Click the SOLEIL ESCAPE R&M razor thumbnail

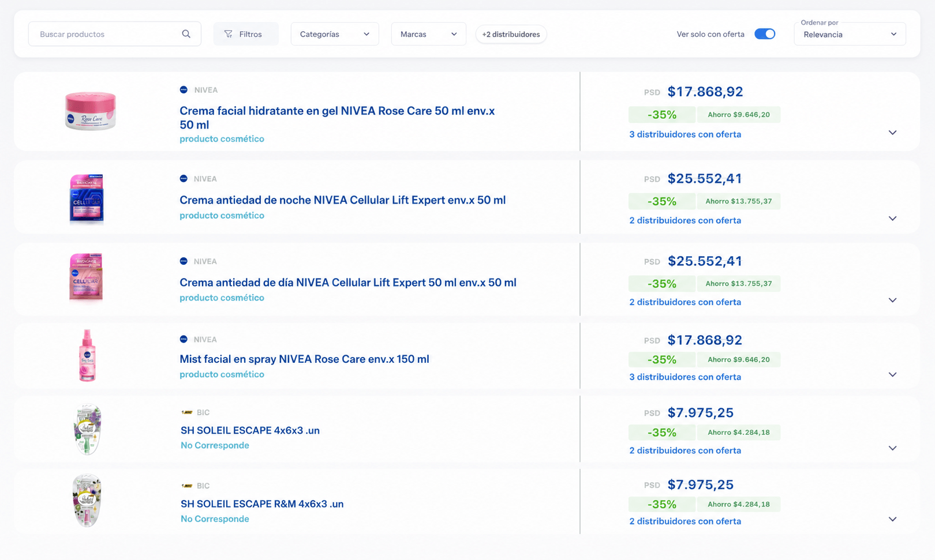tap(87, 501)
